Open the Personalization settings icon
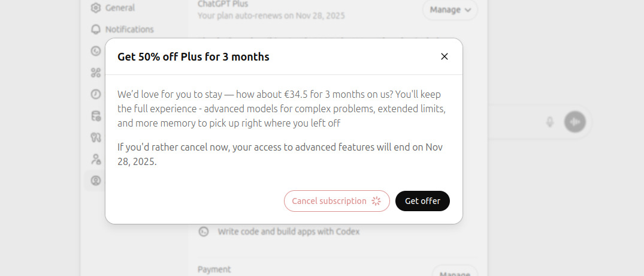 tap(96, 51)
